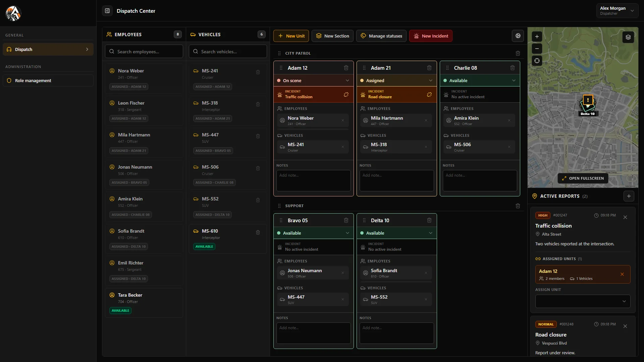
Task: Expand Alex Morgan user menu
Action: pyautogui.click(x=617, y=11)
